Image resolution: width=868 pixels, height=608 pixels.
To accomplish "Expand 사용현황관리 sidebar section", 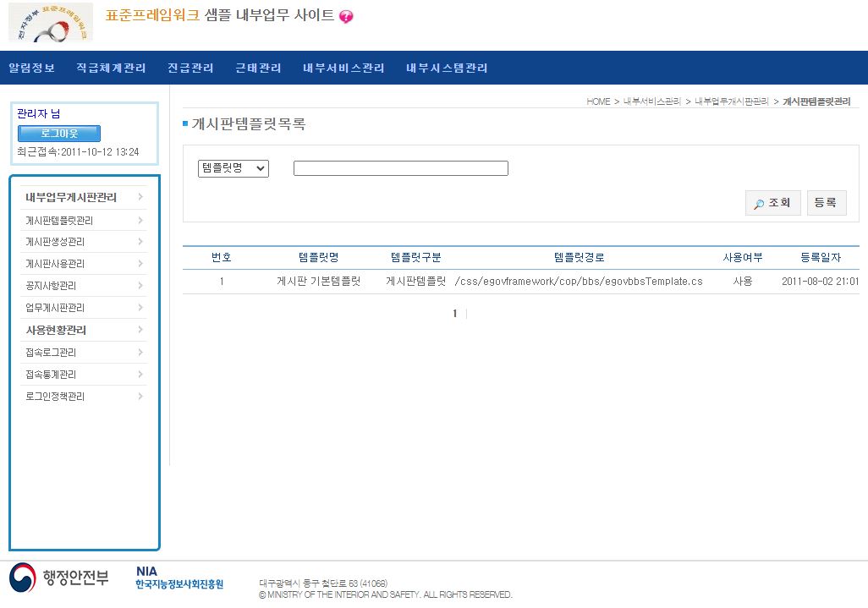I will click(x=56, y=331).
